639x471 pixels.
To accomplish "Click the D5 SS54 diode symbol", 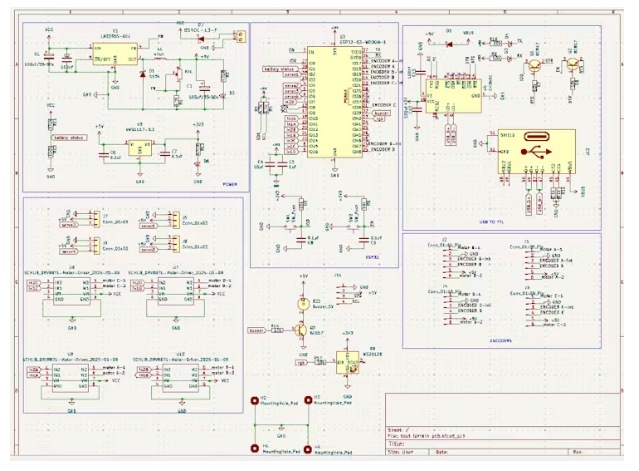I will [x=144, y=76].
